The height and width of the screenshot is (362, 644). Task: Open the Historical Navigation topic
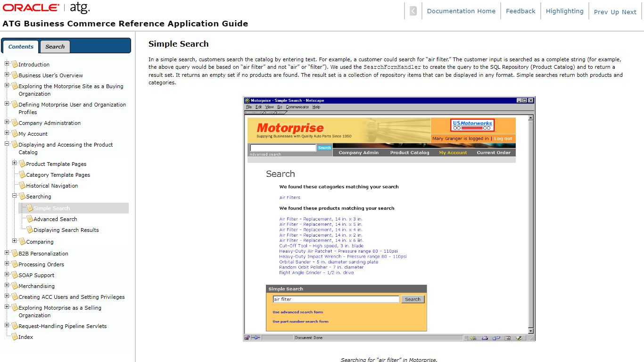click(x=52, y=186)
